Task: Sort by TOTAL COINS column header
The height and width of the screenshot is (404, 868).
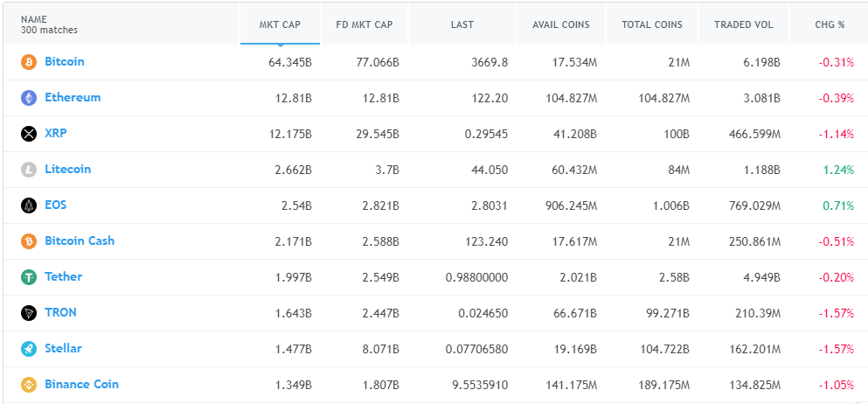Action: pyautogui.click(x=652, y=24)
